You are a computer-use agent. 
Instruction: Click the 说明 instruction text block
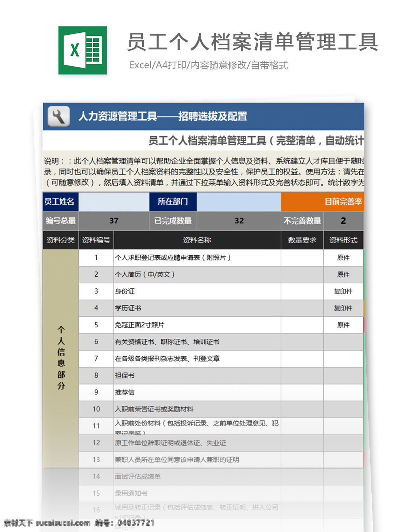click(204, 171)
